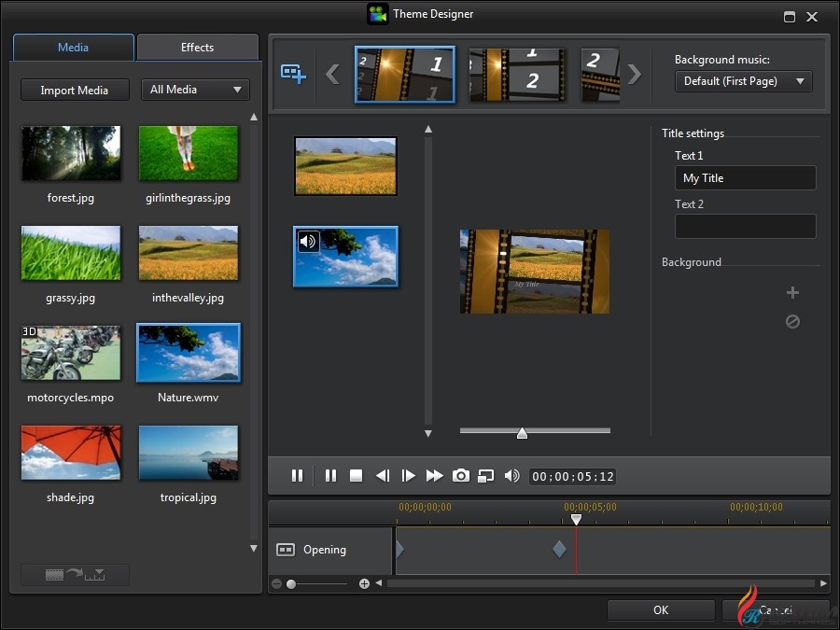This screenshot has height=630, width=840.
Task: Toggle the preview display mode icon
Action: [x=485, y=476]
